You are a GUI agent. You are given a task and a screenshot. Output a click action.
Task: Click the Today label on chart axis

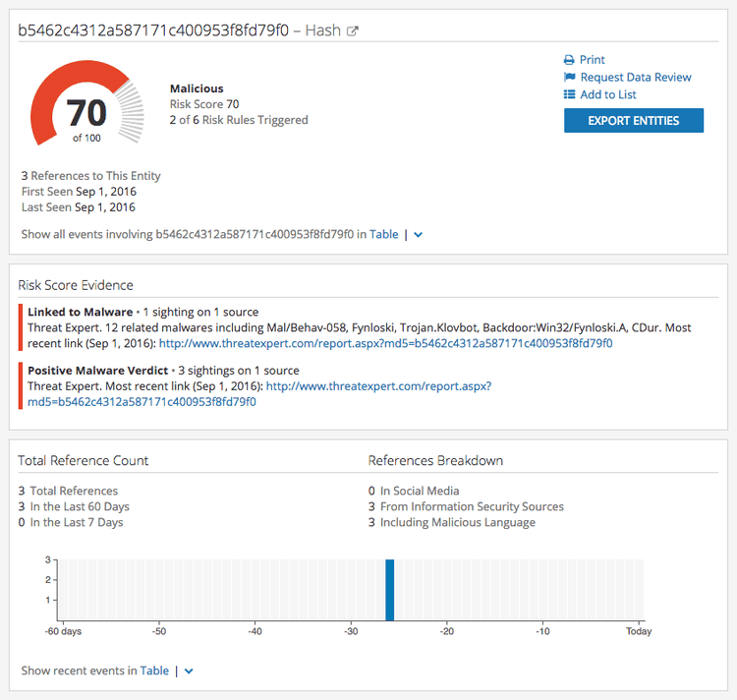pos(639,631)
